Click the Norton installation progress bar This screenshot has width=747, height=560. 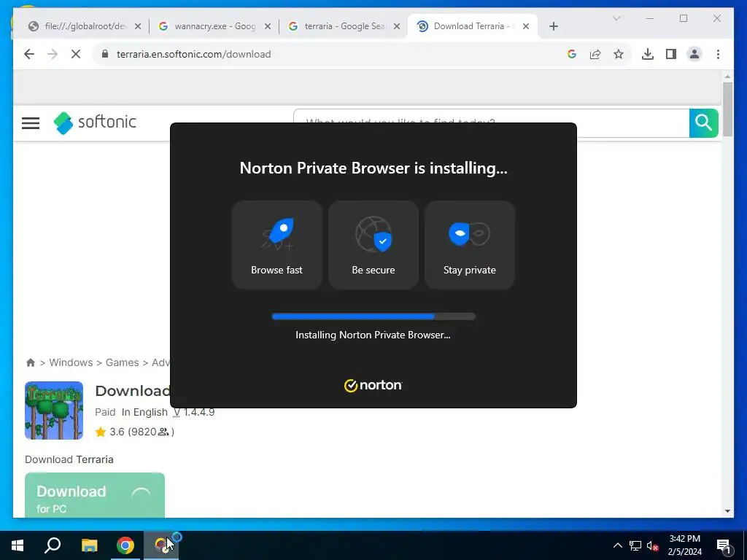click(x=373, y=316)
